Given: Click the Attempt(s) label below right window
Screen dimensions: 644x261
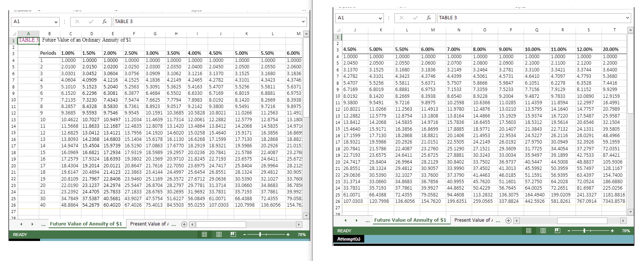Looking at the screenshot, I should pyautogui.click(x=348, y=239).
